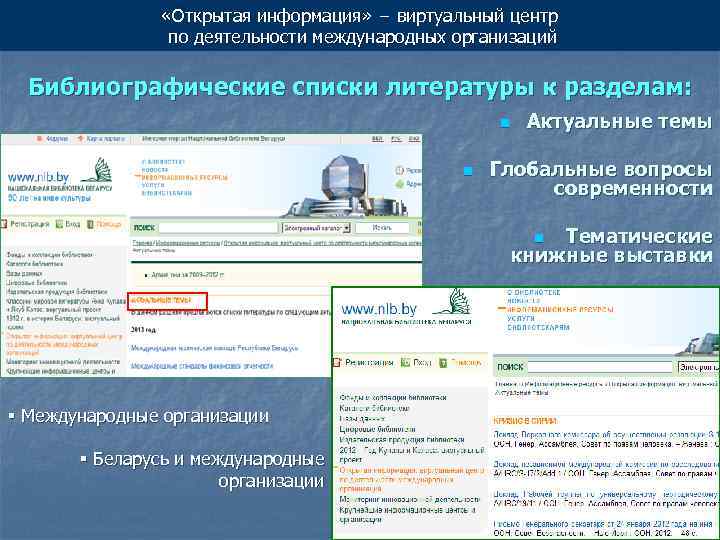Open Каталоги библиотеки in upper sidebar
Image resolution: width=720 pixels, height=540 pixels.
coord(34,264)
